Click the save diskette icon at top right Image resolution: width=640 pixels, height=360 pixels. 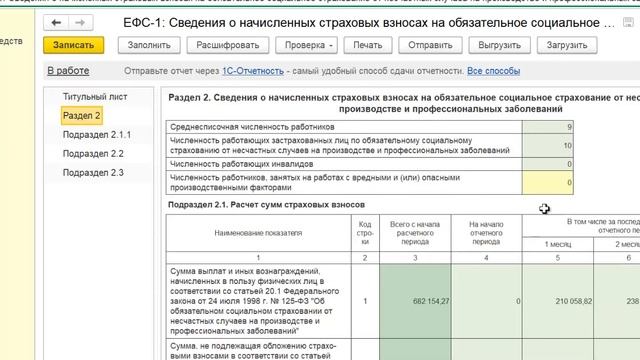[x=629, y=22]
